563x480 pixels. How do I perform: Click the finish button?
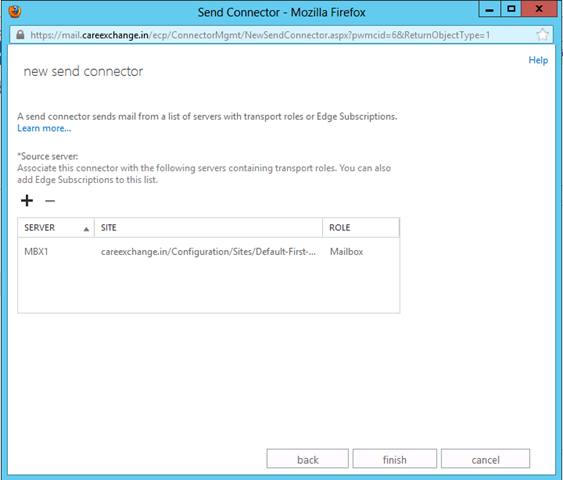coord(395,459)
